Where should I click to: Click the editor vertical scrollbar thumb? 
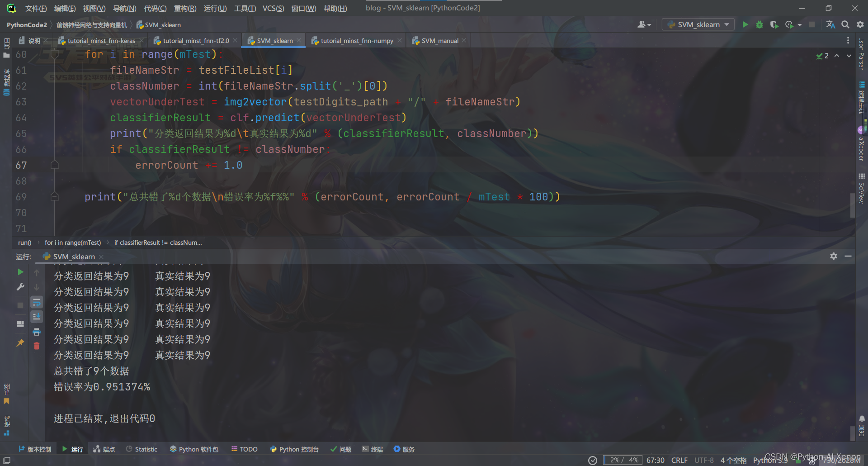tap(852, 204)
